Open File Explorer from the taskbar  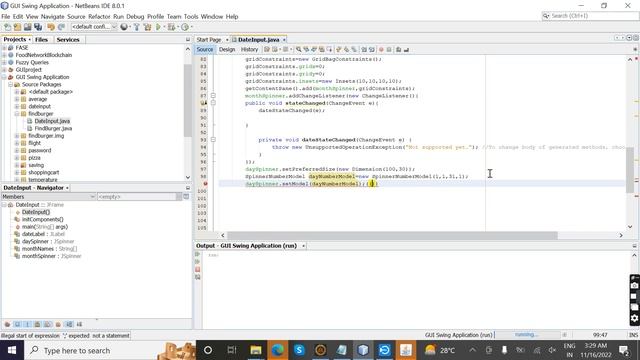point(256,350)
